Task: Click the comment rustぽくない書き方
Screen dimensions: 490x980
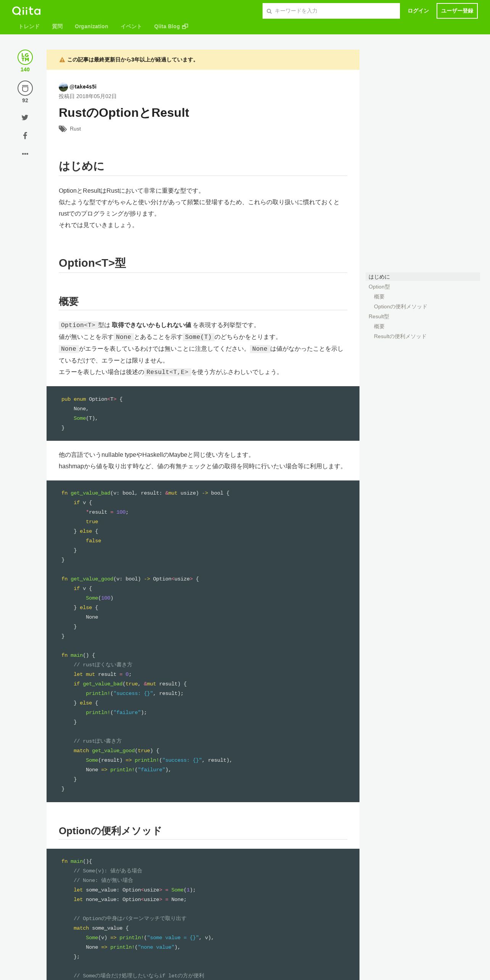Action: 103,665
